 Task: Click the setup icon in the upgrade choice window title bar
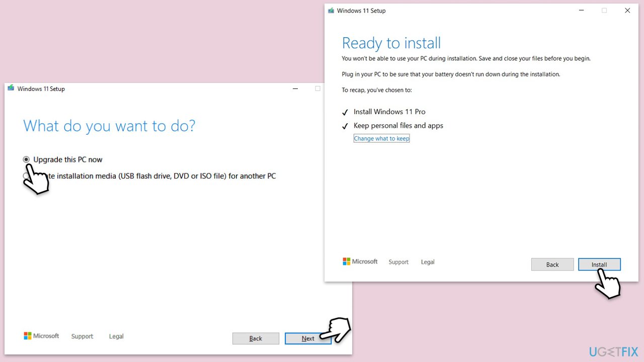point(11,88)
